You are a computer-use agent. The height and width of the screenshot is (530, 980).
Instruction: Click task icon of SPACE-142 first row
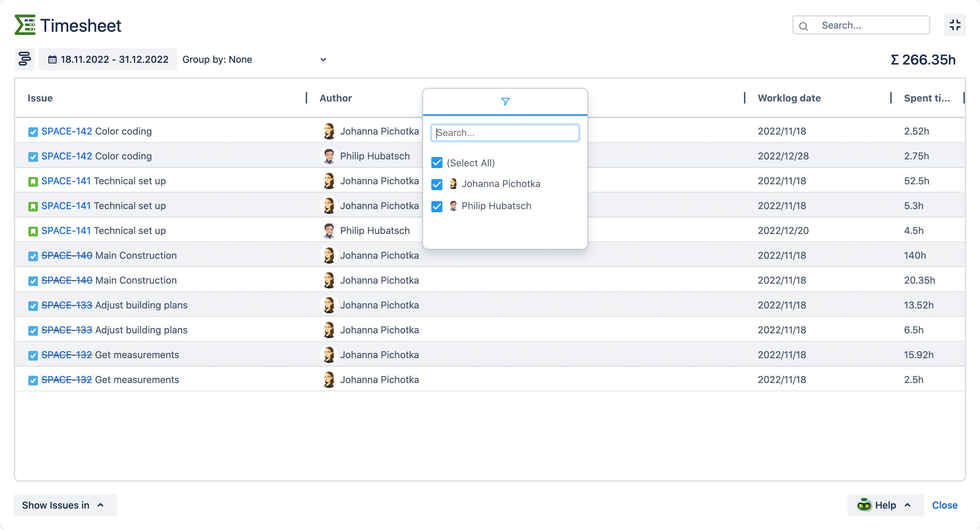pos(33,132)
